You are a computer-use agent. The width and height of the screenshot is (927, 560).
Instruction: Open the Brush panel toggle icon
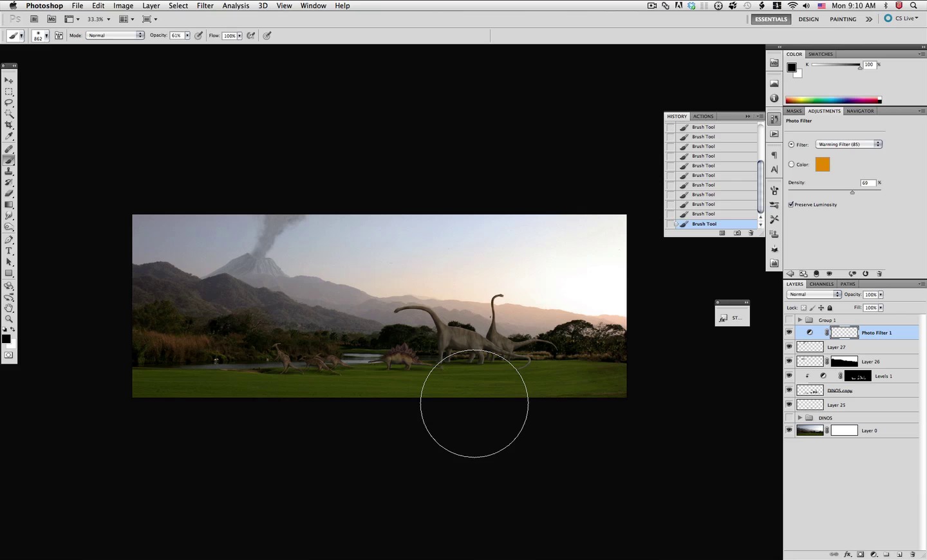(59, 35)
